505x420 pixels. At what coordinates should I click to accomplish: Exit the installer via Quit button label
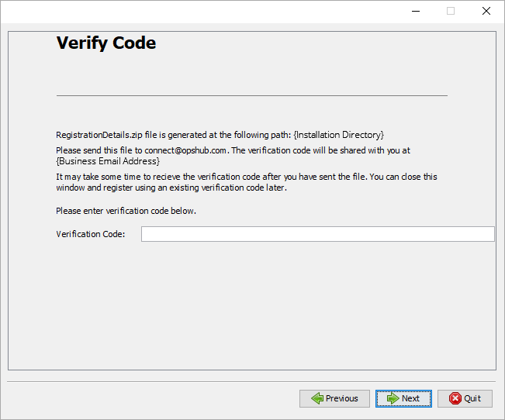click(472, 398)
